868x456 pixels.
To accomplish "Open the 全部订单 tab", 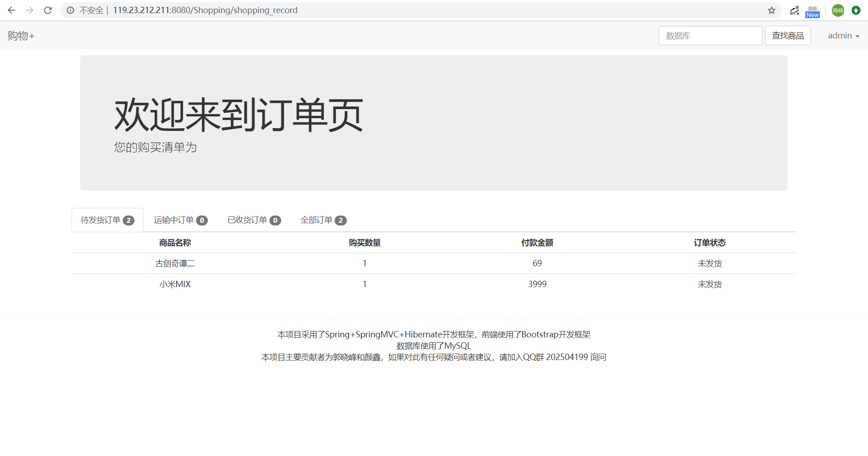I will 323,220.
